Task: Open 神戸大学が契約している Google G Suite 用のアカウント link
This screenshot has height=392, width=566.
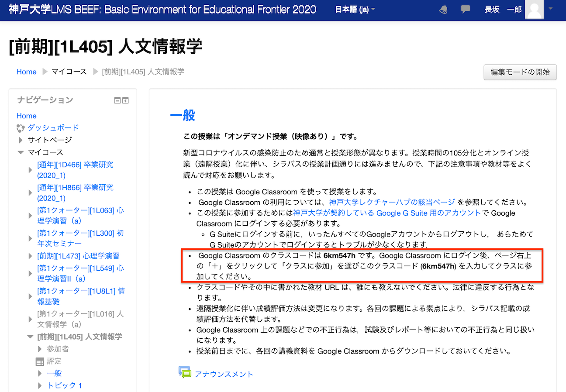Action: (387, 213)
